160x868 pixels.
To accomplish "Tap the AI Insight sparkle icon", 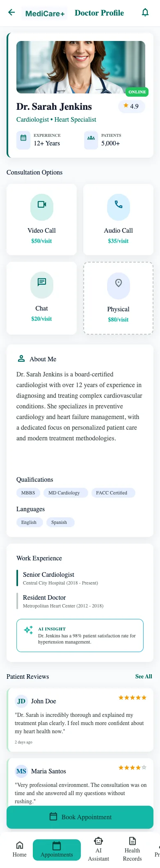I will click(28, 630).
